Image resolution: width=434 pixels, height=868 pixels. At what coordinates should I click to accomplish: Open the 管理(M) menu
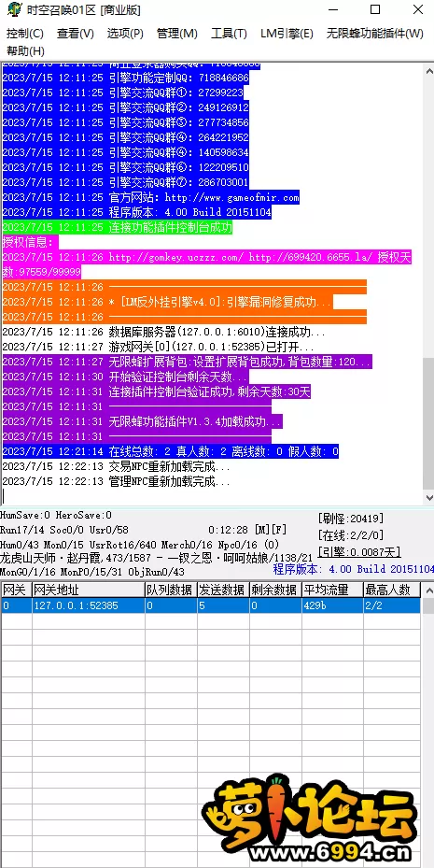pyautogui.click(x=177, y=34)
